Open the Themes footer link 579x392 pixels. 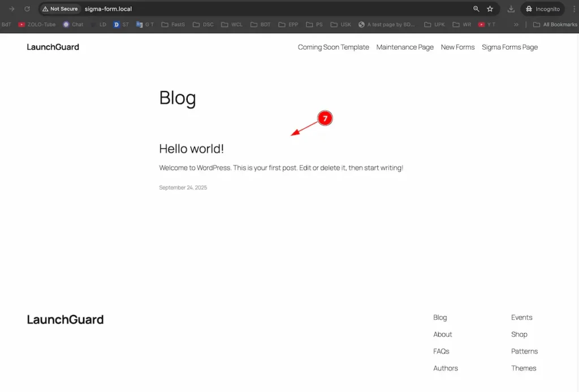pyautogui.click(x=523, y=368)
